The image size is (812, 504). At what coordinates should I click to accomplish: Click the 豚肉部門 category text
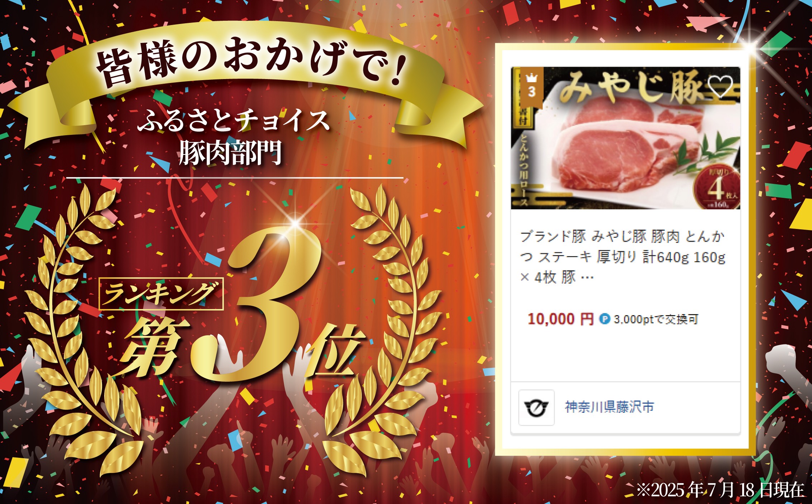pos(231,153)
